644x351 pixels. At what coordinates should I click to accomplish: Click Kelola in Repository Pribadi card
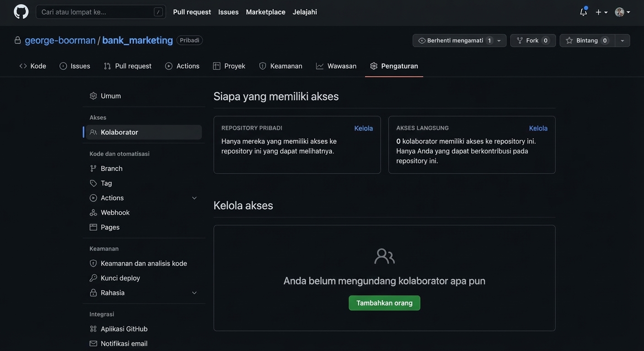pyautogui.click(x=364, y=128)
